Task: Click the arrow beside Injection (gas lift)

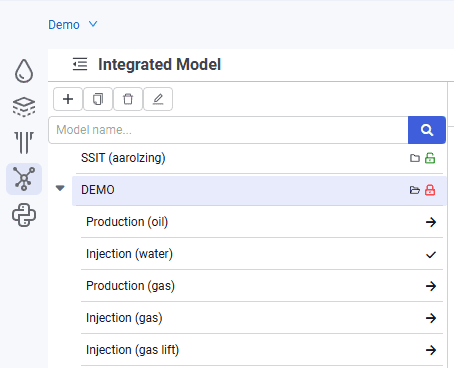Action: tap(431, 350)
